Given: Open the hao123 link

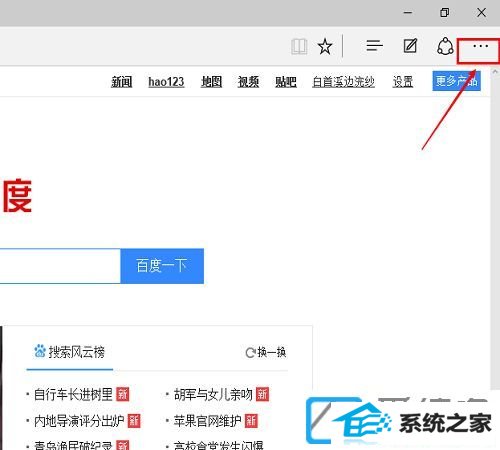Looking at the screenshot, I should click(x=166, y=82).
